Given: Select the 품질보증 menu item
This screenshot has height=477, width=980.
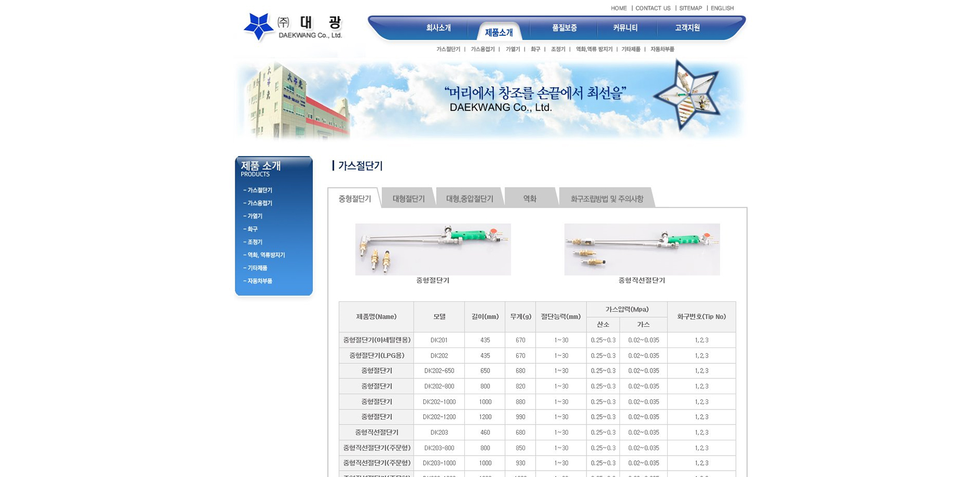Looking at the screenshot, I should [x=564, y=28].
